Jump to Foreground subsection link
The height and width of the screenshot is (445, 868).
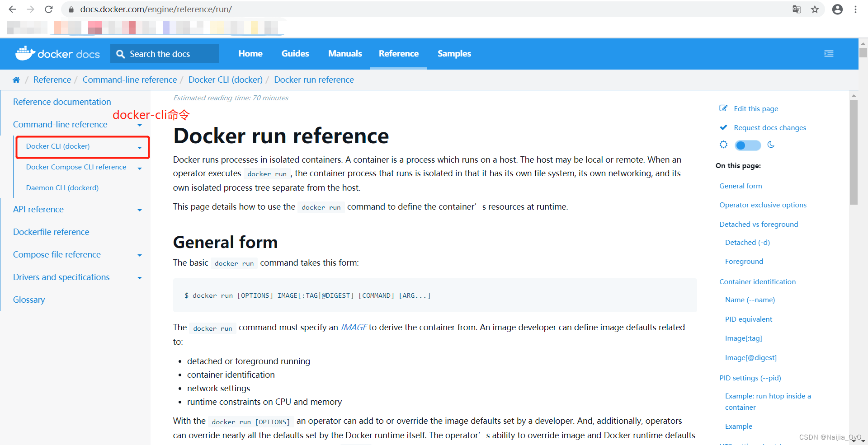(744, 261)
